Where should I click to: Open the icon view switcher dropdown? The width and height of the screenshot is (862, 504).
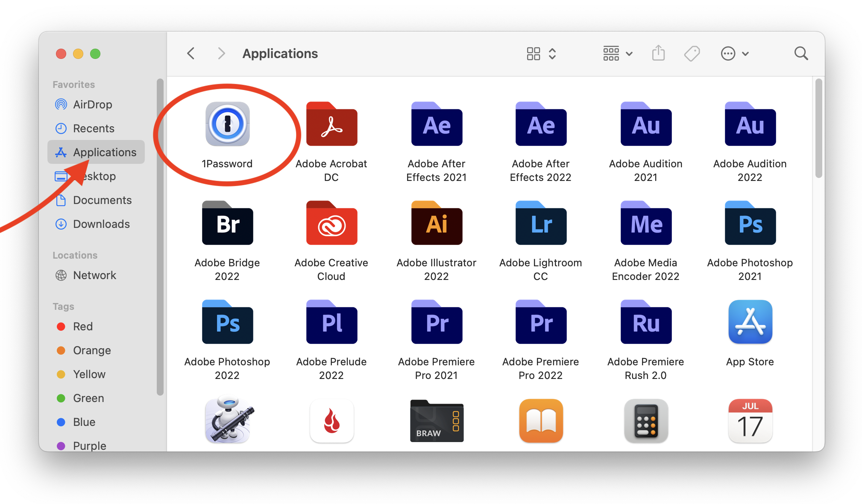click(x=541, y=54)
